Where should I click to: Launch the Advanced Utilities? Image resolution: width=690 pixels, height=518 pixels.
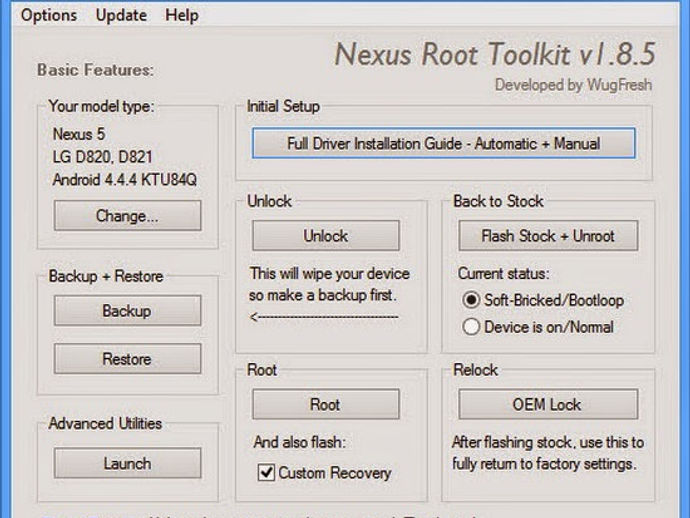click(x=127, y=463)
